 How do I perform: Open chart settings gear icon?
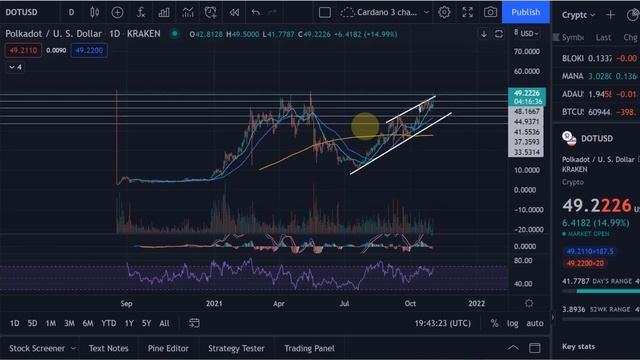pyautogui.click(x=444, y=12)
